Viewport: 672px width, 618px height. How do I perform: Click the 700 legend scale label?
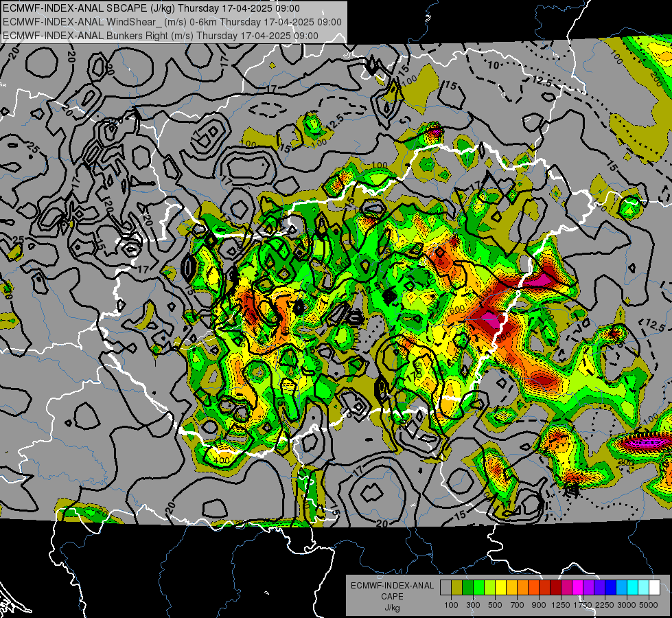point(518,605)
